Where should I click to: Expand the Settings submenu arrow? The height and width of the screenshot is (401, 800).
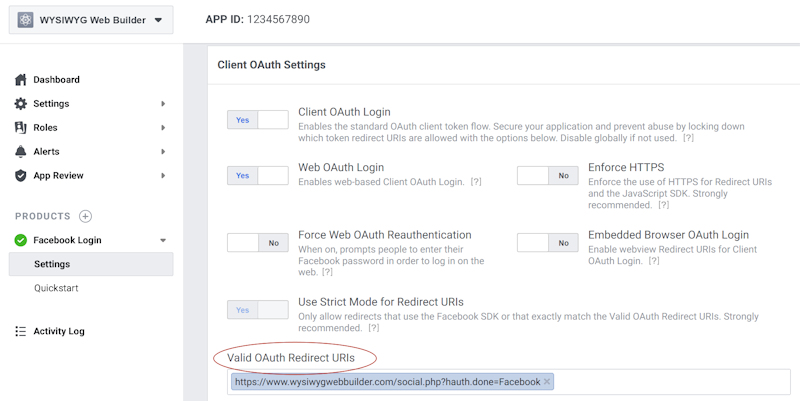coord(163,104)
